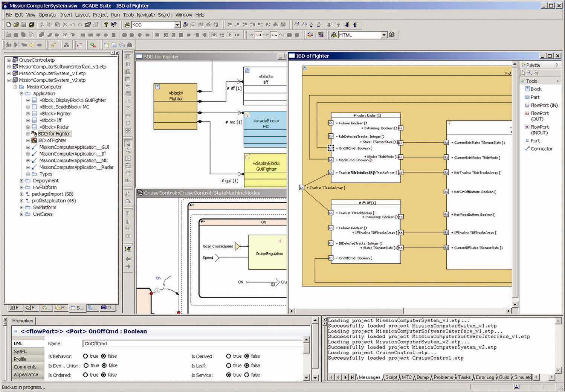Click the red-highlighted connector style icon
565x392 pixels.
(x=258, y=35)
